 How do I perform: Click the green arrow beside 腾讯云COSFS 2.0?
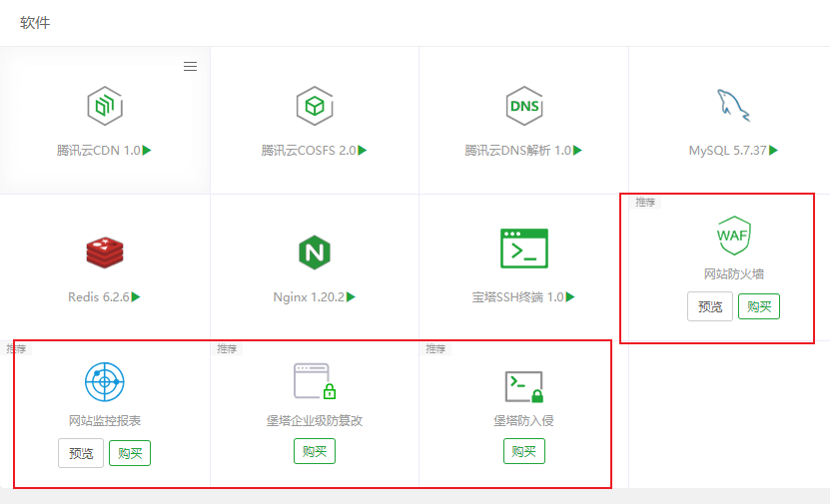pyautogui.click(x=363, y=150)
